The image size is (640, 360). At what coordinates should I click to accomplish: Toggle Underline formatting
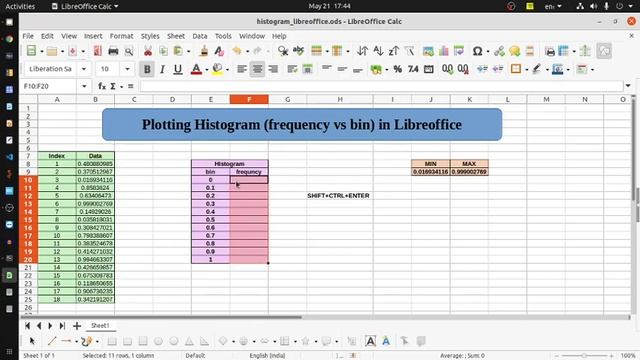(x=178, y=69)
